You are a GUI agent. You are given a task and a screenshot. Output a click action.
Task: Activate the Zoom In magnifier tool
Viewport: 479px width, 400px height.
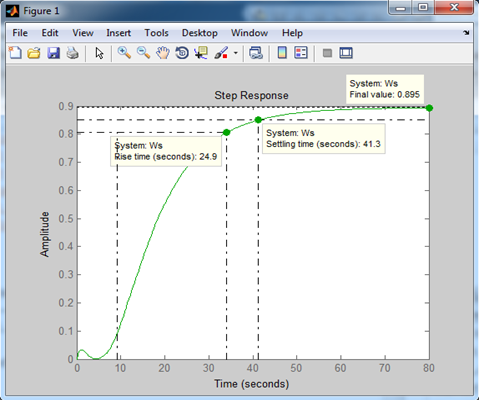pos(124,53)
